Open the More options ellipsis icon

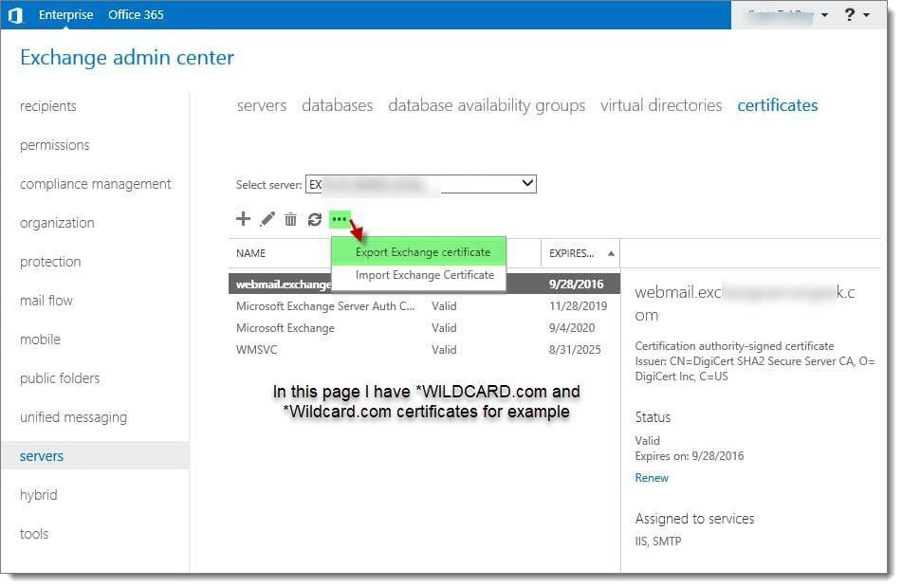(x=341, y=219)
